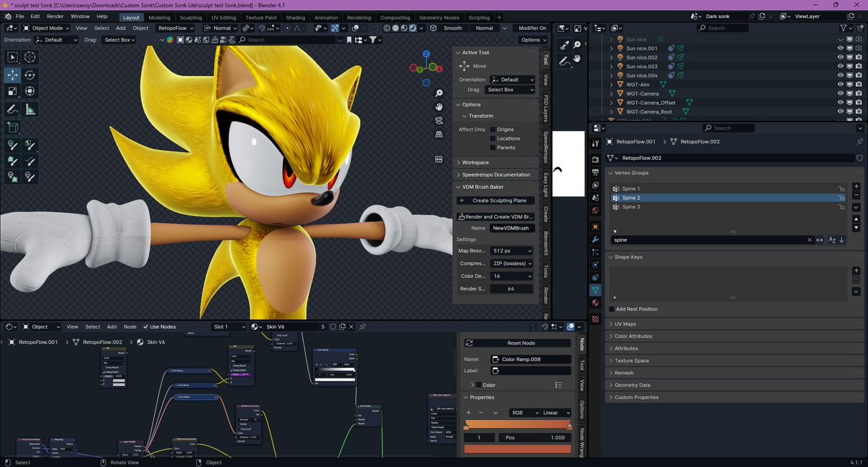
Task: Move the vertex group up with arrow
Action: point(856,219)
